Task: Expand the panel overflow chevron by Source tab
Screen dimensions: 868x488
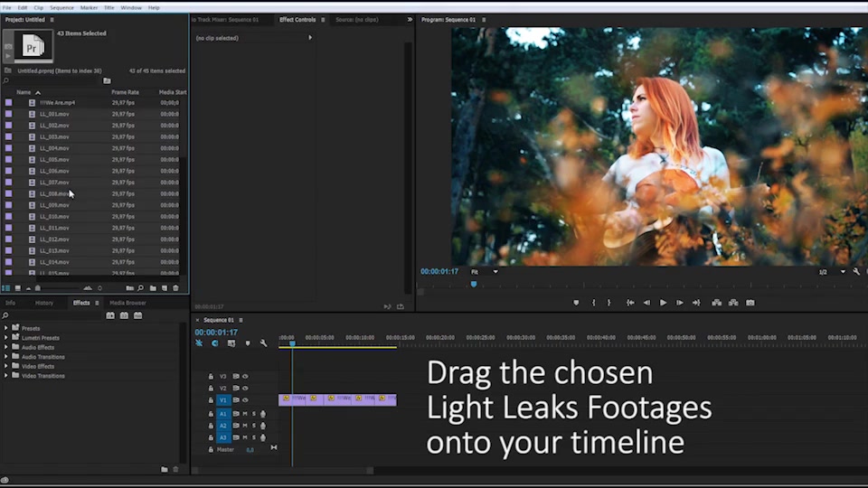Action: pos(410,19)
